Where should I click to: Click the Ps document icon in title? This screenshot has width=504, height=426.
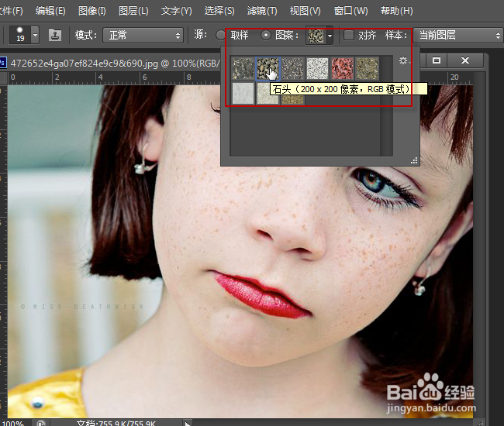coord(2,63)
